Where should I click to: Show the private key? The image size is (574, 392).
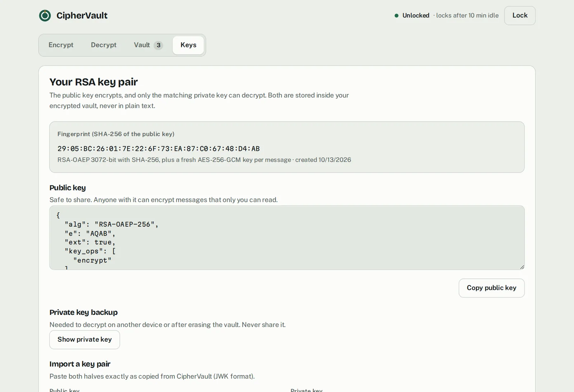click(x=85, y=340)
